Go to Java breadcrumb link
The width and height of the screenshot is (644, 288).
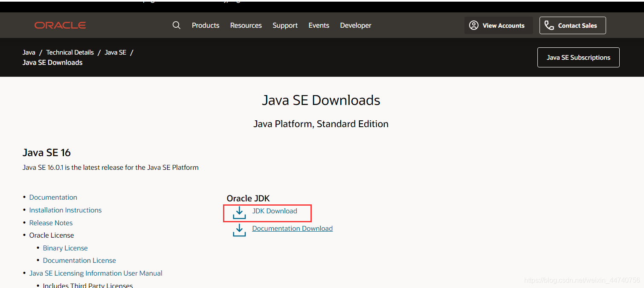pyautogui.click(x=29, y=52)
